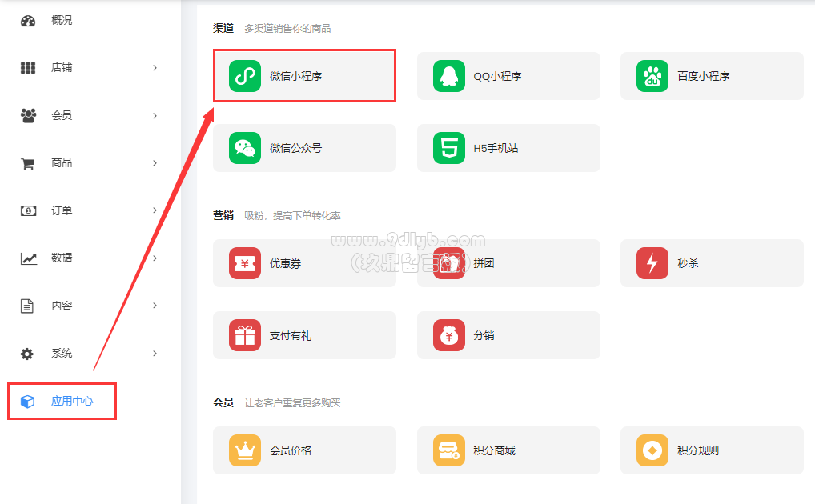Click the QQ小程序 penguin icon

coord(449,76)
